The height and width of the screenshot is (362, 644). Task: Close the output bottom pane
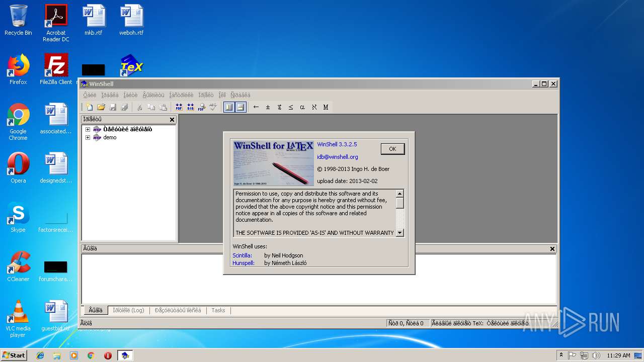(552, 249)
